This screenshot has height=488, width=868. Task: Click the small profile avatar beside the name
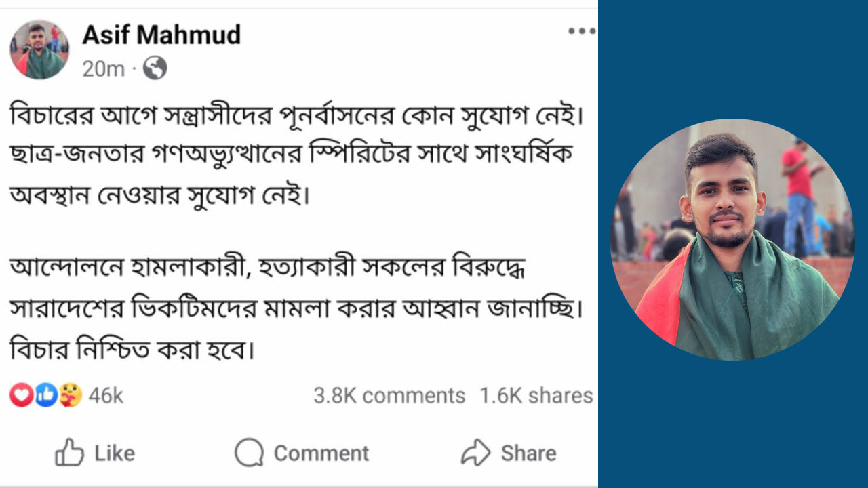[x=39, y=49]
